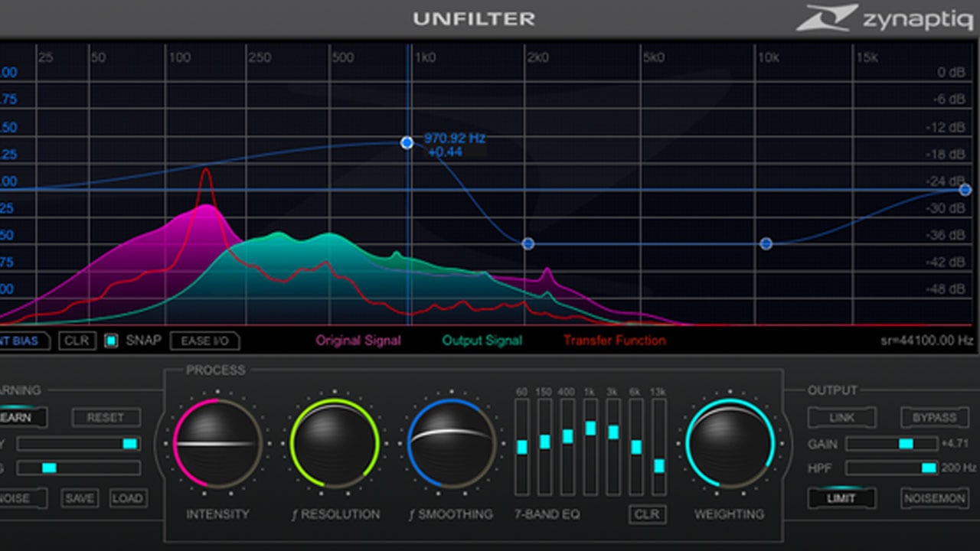
Task: Click the Weighting knob
Action: coord(730,442)
